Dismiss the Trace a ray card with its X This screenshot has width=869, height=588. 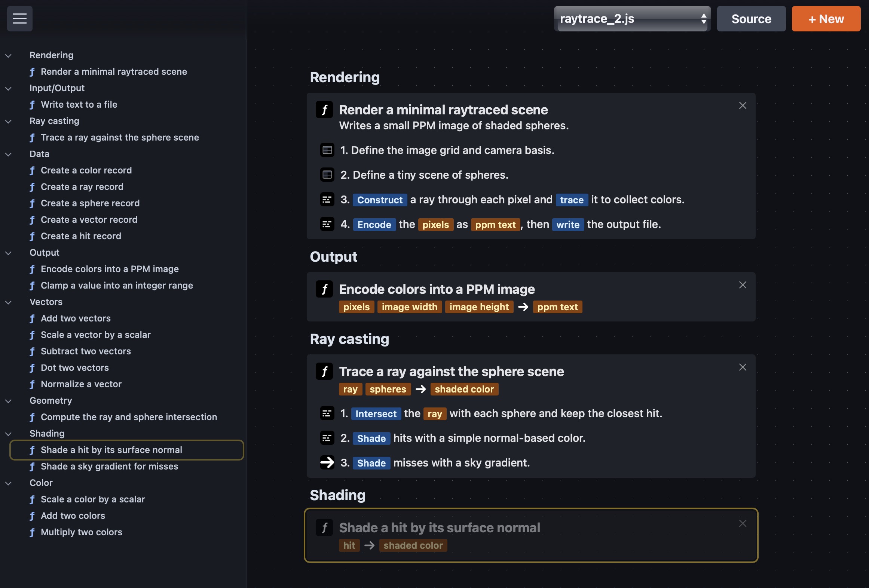tap(743, 367)
